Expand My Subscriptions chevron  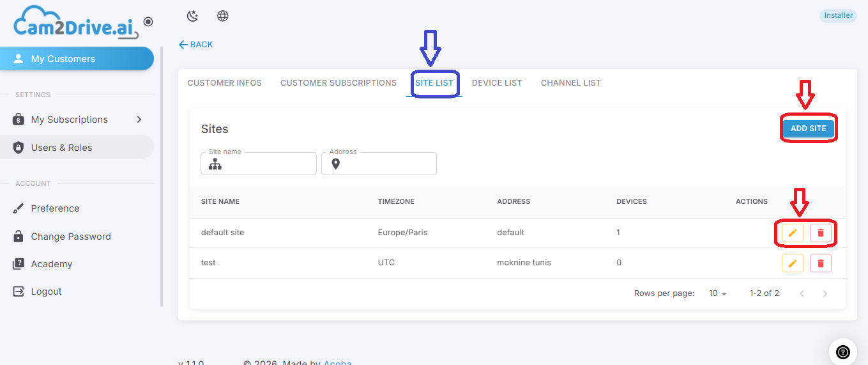[x=139, y=120]
